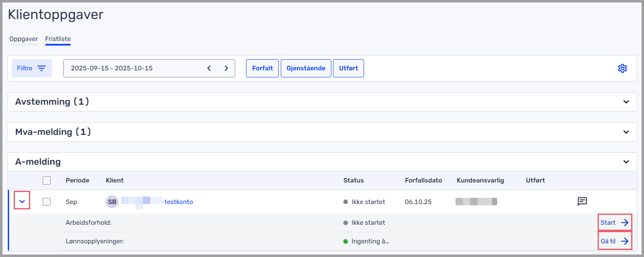
Task: Check the Sep row checkbox
Action: [x=47, y=202]
